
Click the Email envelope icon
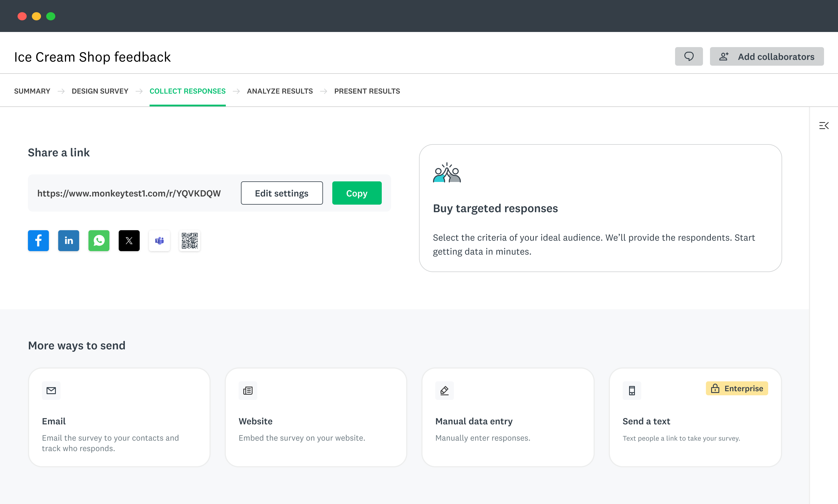[x=51, y=390]
